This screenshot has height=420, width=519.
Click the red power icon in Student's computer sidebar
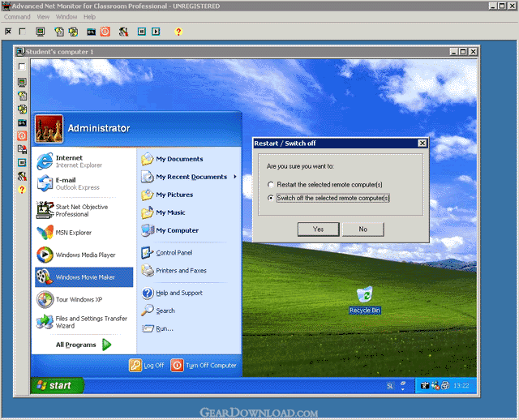[22, 135]
